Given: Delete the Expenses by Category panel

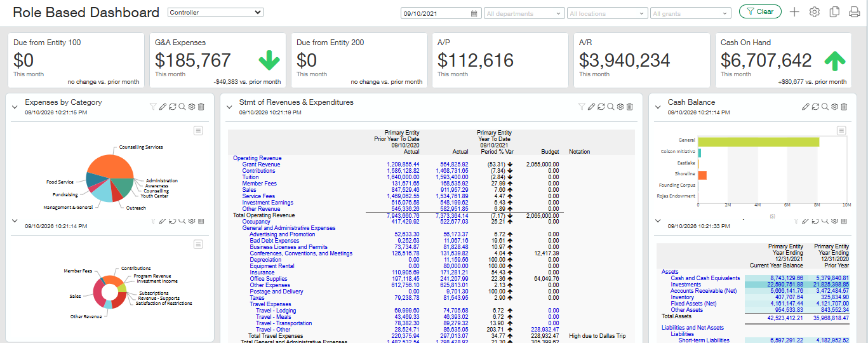Looking at the screenshot, I should [201, 107].
